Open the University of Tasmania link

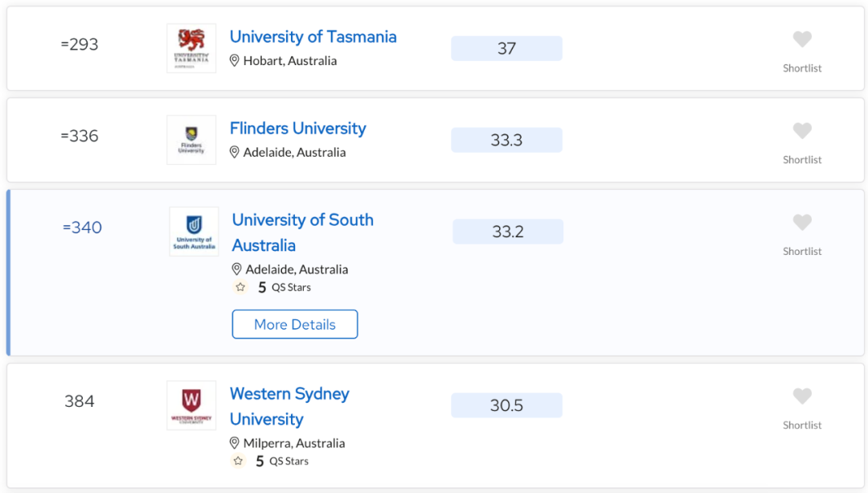coord(313,36)
